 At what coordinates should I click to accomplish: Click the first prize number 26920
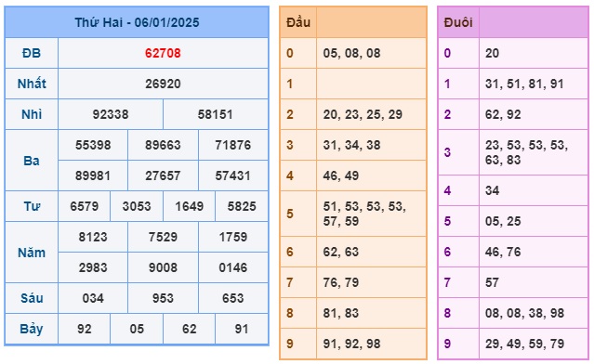point(163,84)
